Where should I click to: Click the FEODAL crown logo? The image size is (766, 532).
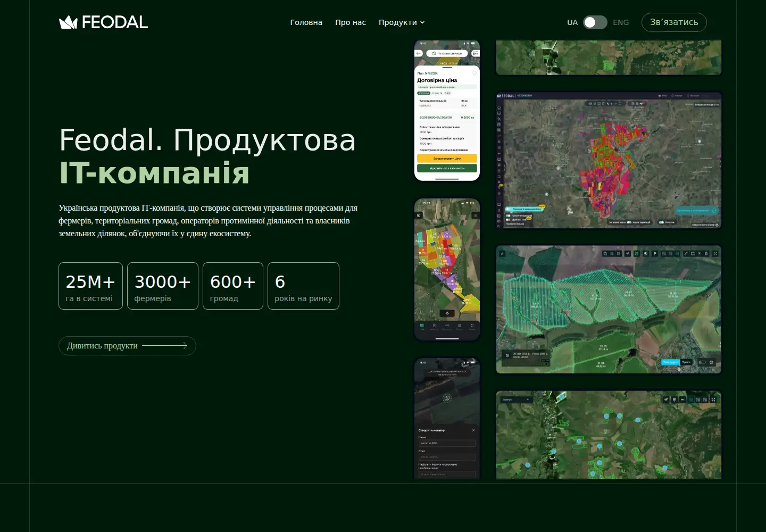point(103,22)
